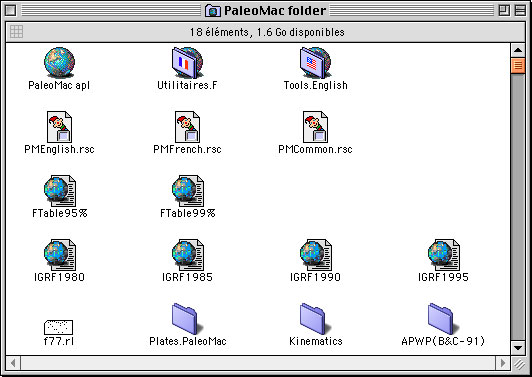Click the 'APWP(B&C-91)' folder name label
Image resolution: width=532 pixels, height=377 pixels.
point(443,341)
